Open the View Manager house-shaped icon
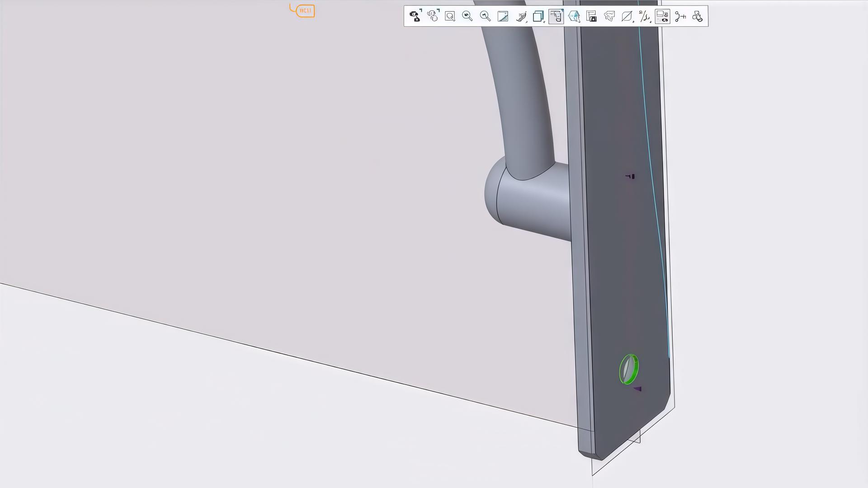Screen dimensions: 868x488 [574, 16]
